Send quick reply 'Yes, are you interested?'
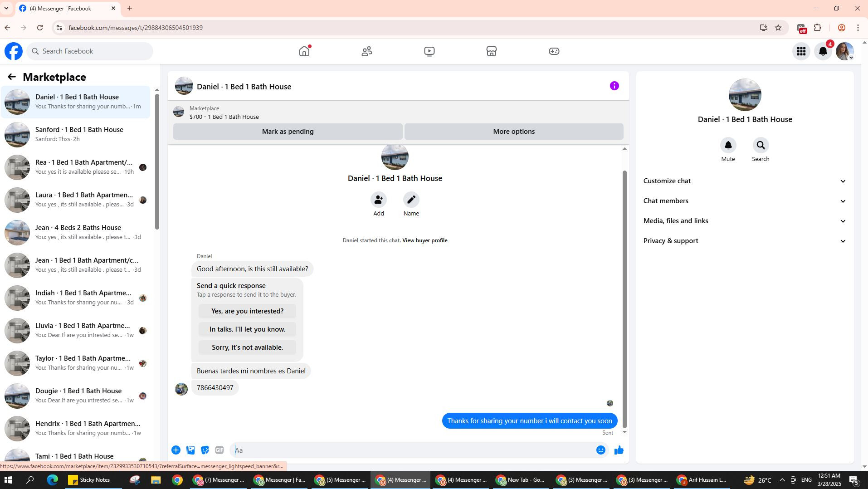This screenshot has width=868, height=489. coord(247,311)
